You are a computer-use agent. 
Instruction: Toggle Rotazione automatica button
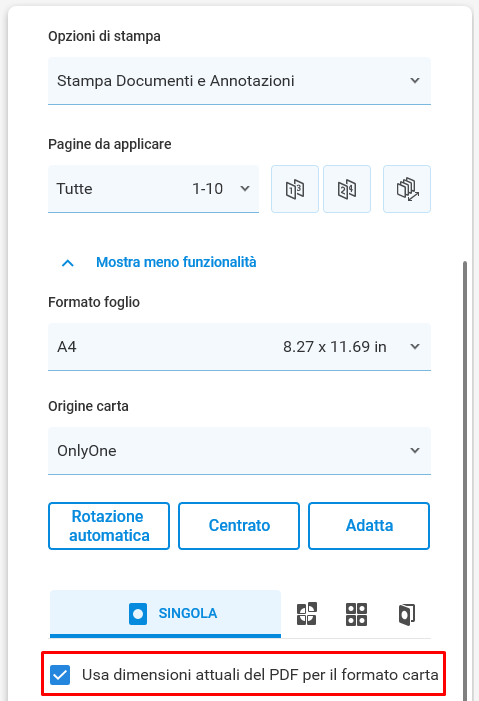click(x=109, y=526)
